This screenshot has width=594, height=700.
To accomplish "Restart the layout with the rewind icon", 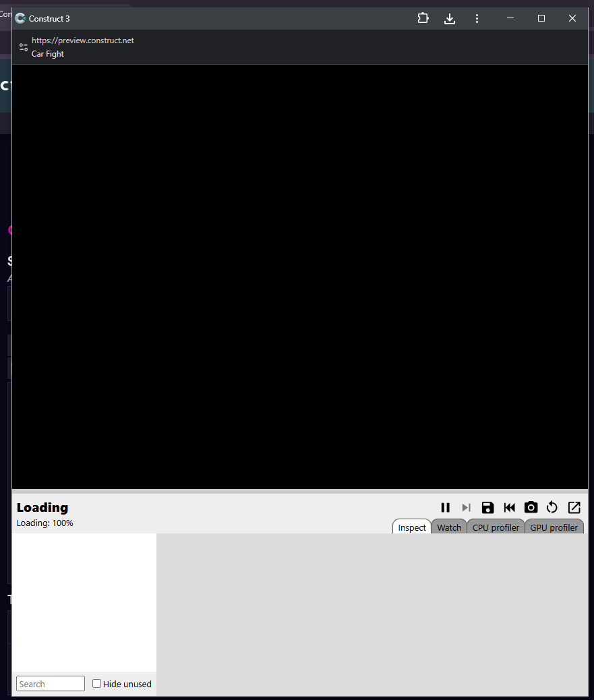I will coord(510,508).
